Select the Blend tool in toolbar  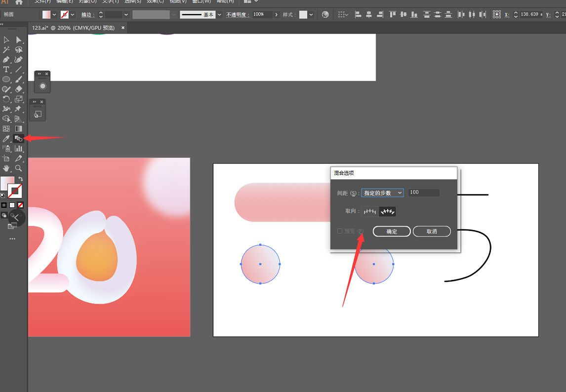pyautogui.click(x=18, y=139)
